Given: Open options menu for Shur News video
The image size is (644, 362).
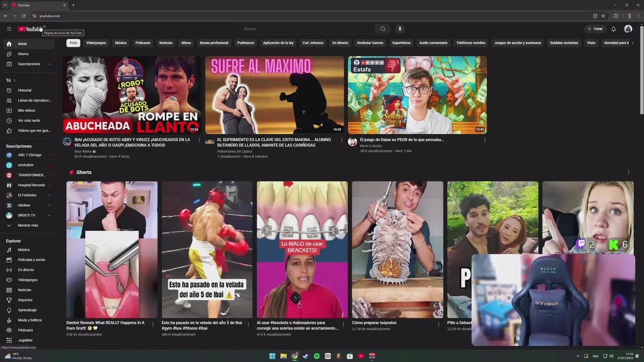Looking at the screenshot, I should pyautogui.click(x=199, y=140).
